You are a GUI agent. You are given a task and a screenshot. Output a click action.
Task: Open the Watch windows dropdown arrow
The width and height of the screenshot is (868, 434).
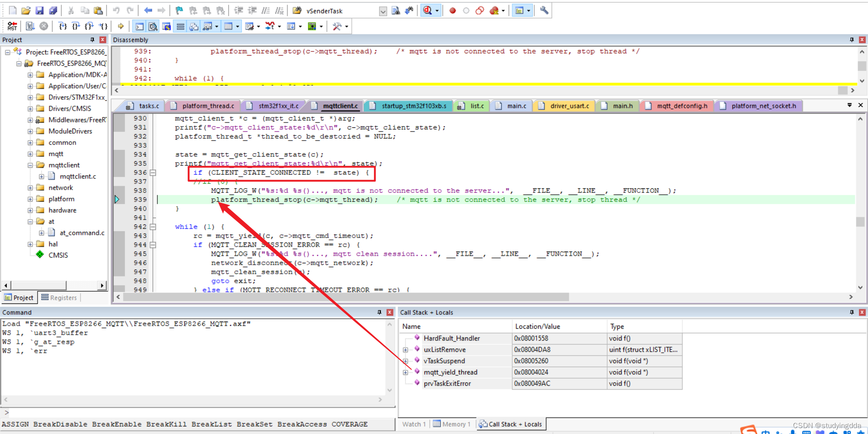(x=217, y=26)
